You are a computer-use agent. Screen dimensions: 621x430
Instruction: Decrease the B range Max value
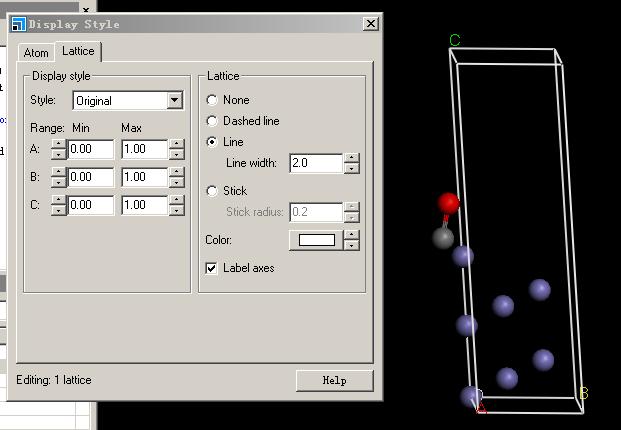[176, 182]
